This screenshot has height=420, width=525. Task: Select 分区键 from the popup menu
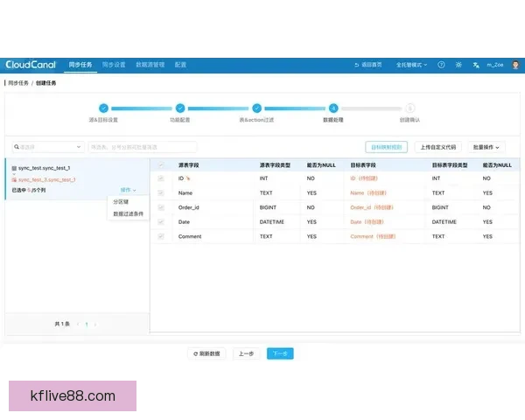121,201
